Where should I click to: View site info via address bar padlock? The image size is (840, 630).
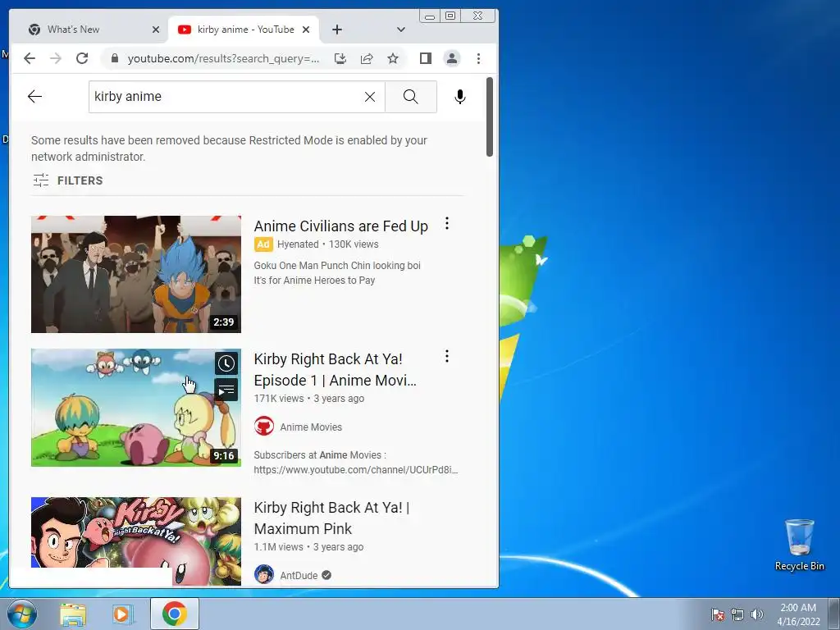[115, 58]
